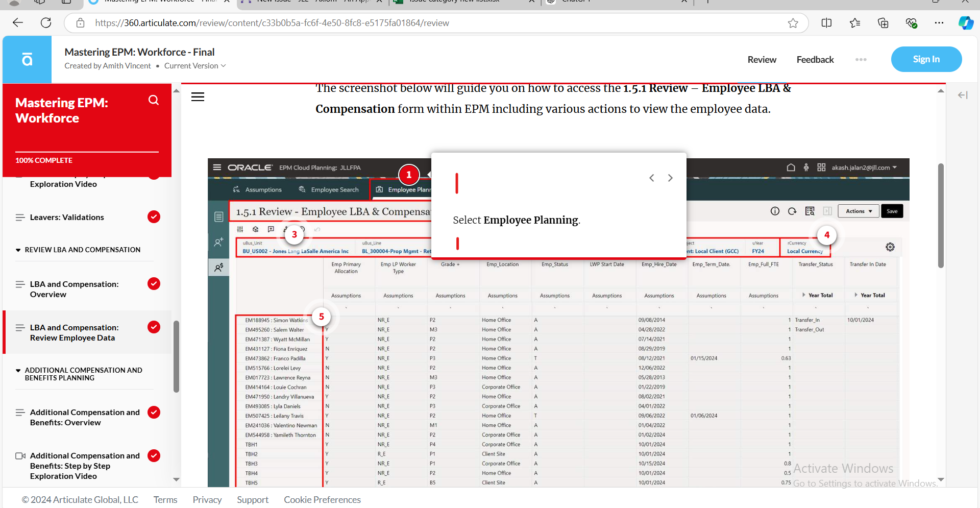Click employee row EM188945 : Simon Watkins

point(276,320)
